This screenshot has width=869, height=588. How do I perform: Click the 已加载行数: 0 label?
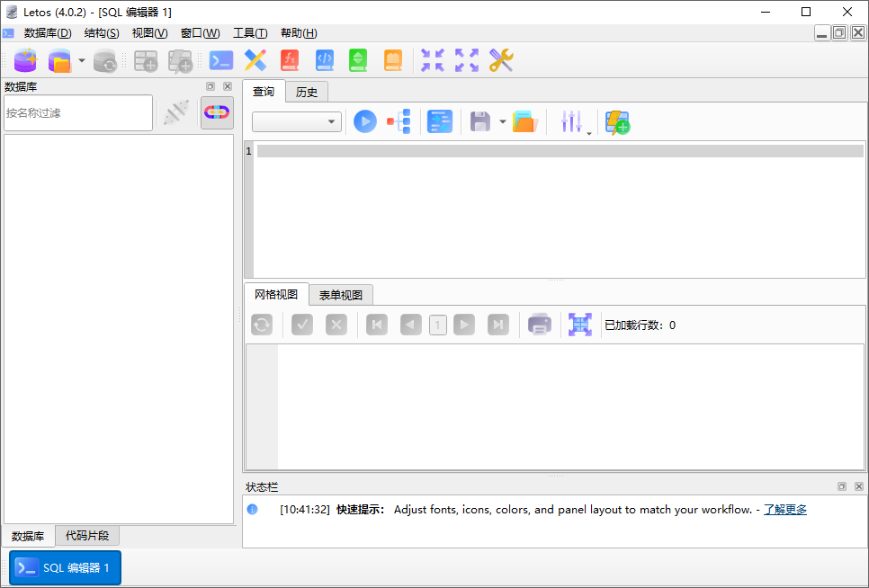641,325
